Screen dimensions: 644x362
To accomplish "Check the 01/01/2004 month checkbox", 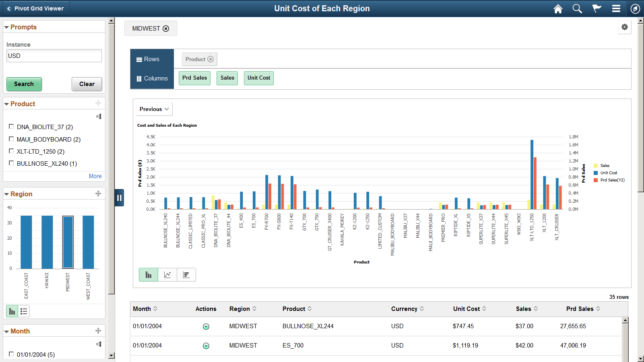I will (11, 354).
